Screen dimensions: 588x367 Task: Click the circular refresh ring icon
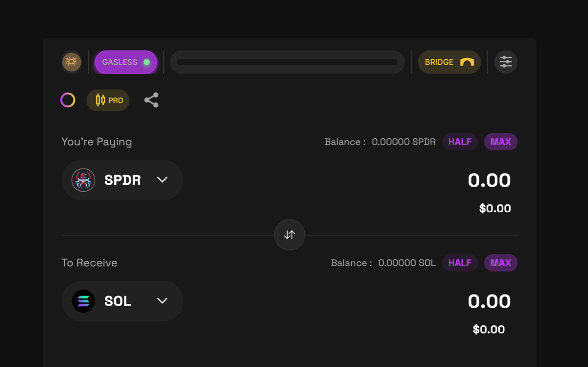click(x=68, y=100)
